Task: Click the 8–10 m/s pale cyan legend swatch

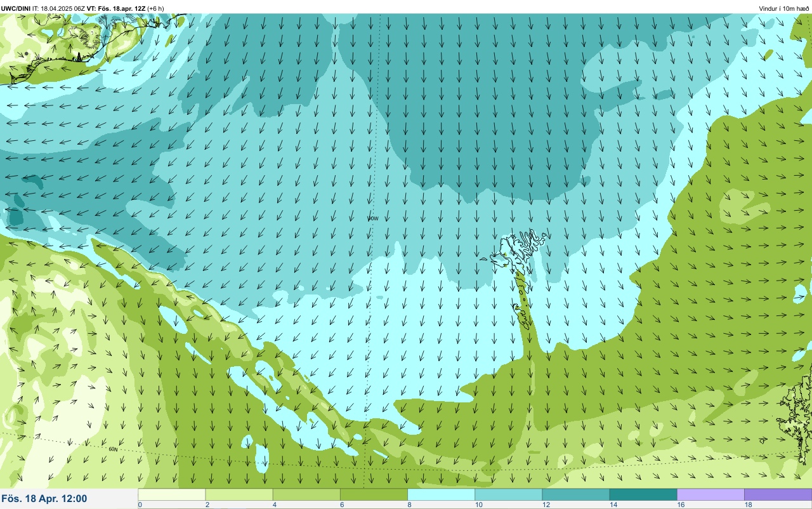Action: click(441, 494)
